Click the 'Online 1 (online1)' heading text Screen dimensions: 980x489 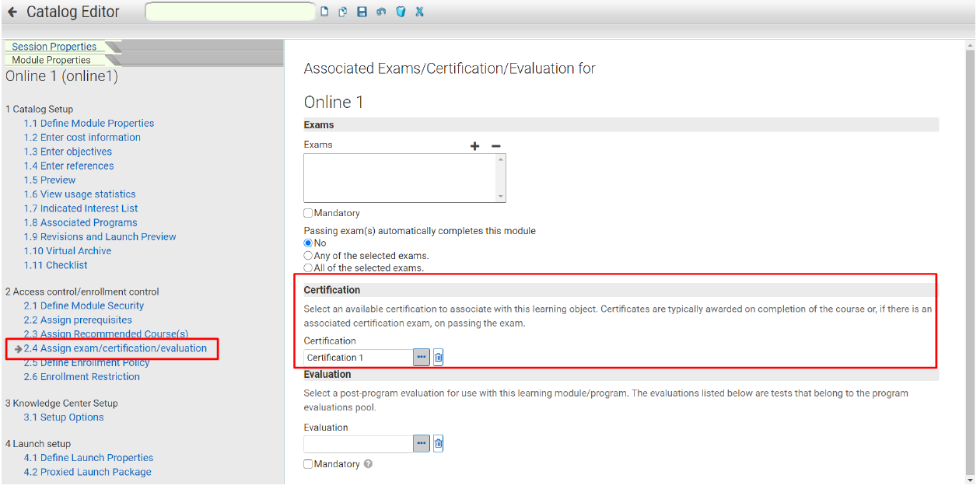(61, 76)
